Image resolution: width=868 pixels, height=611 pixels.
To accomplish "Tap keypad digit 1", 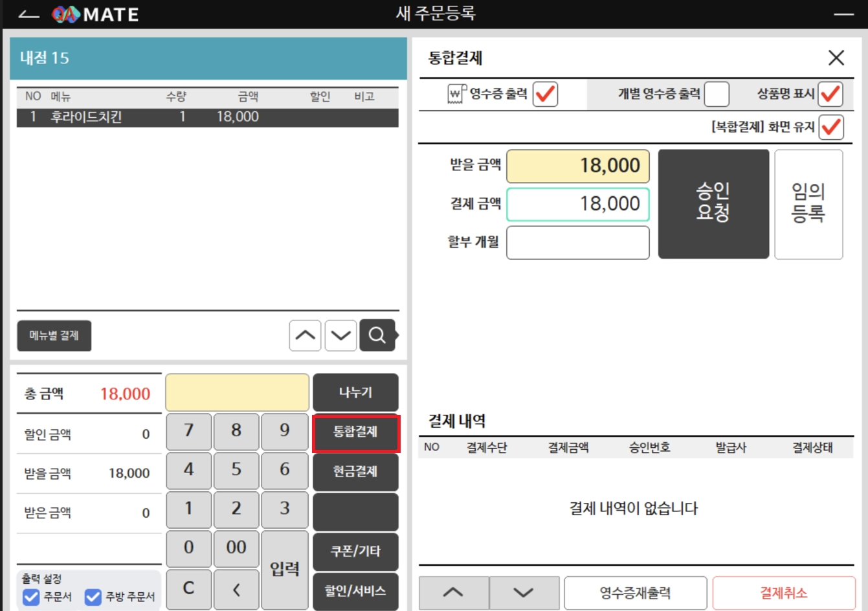I will coord(189,509).
